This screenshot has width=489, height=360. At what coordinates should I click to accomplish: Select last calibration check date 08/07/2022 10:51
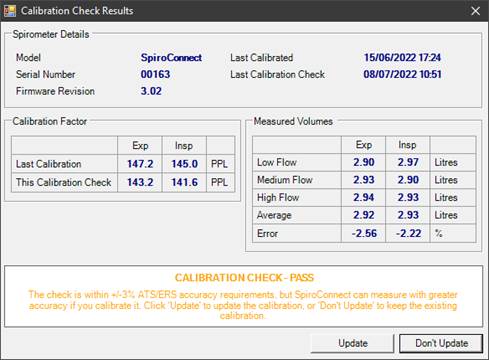point(402,74)
